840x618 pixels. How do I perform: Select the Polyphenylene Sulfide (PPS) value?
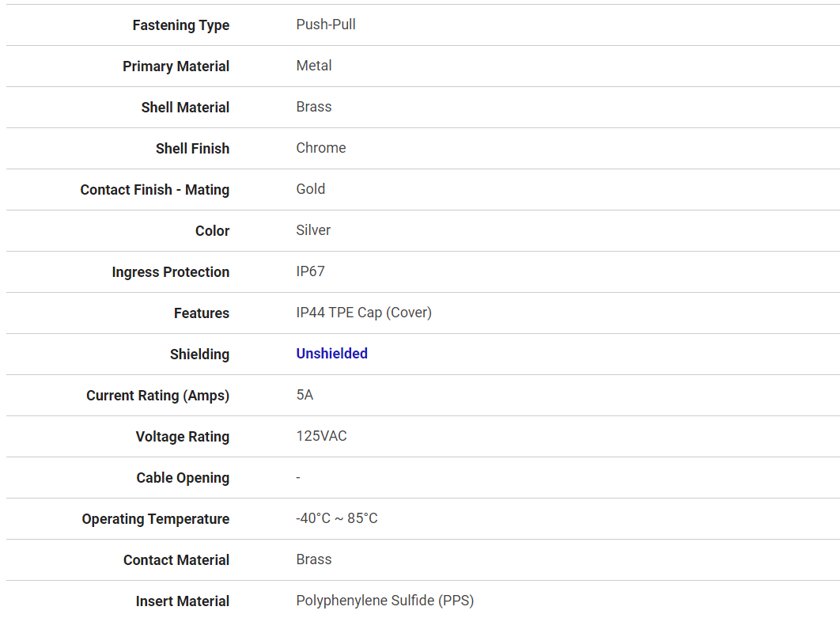(x=385, y=601)
